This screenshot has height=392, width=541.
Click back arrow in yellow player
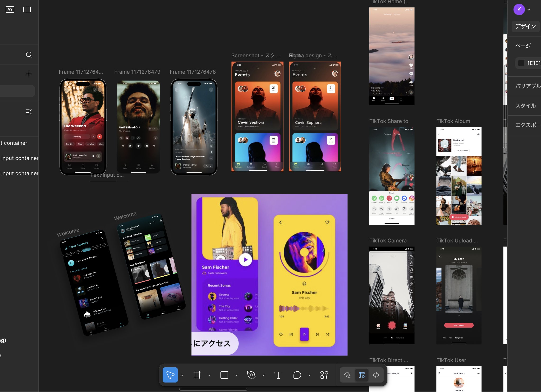(280, 222)
